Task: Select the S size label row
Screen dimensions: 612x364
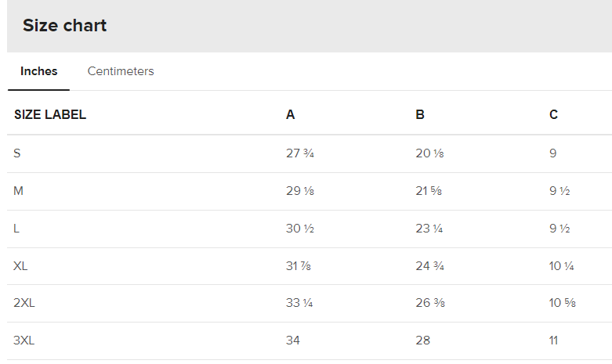Action: (x=17, y=153)
